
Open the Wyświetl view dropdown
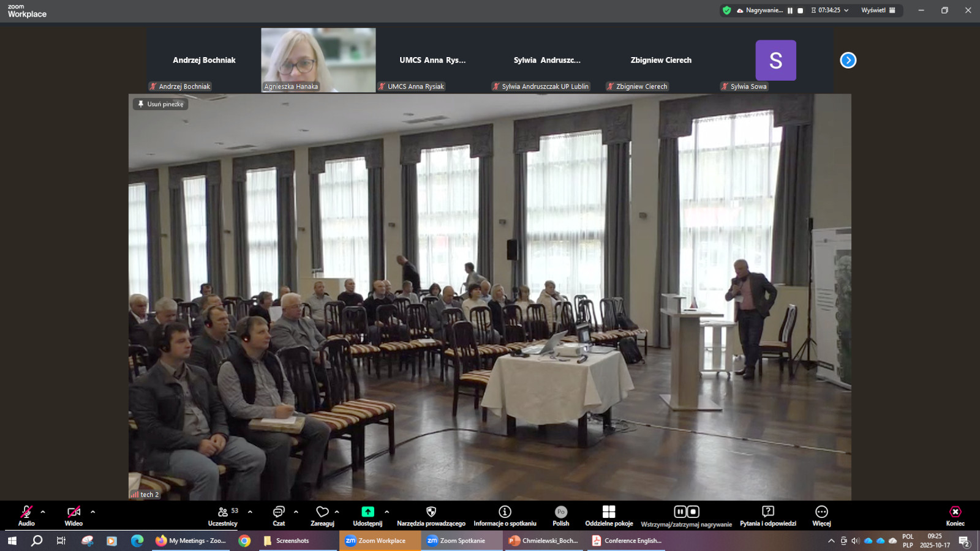coord(878,10)
